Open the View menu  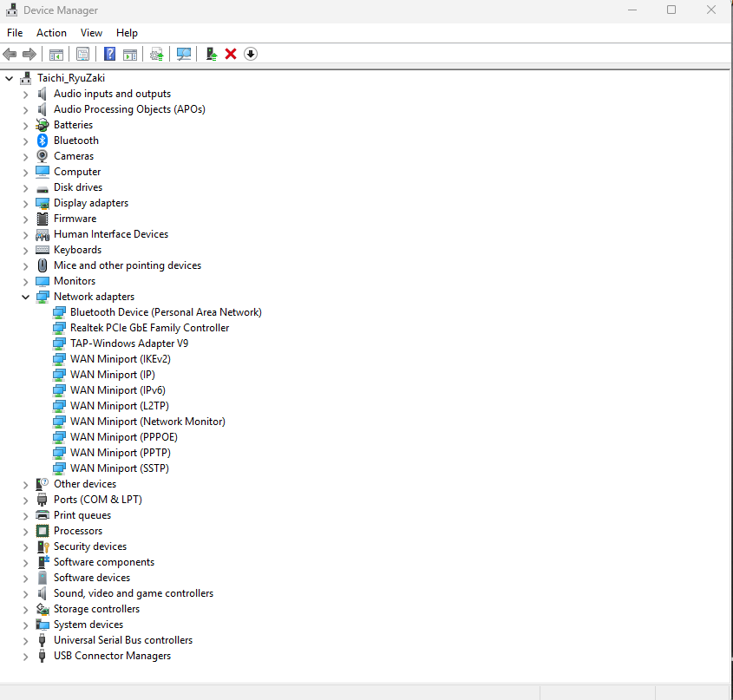[x=91, y=33]
